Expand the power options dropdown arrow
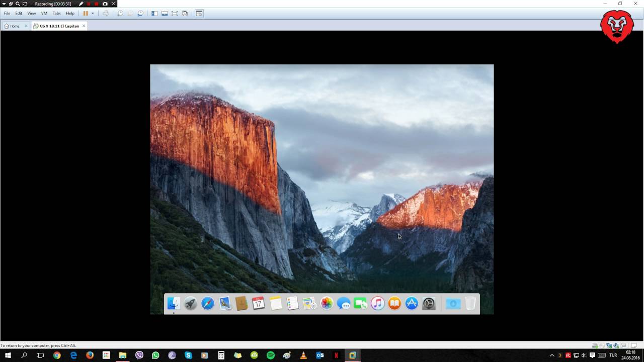 [93, 13]
